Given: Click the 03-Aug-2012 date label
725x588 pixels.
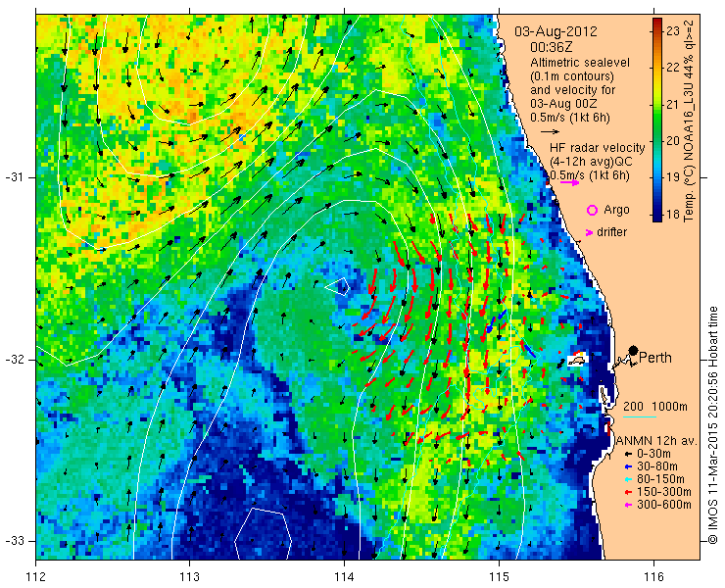Looking at the screenshot, I should tap(556, 32).
